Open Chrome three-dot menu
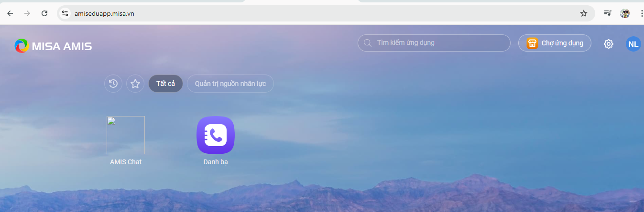The height and width of the screenshot is (212, 644). point(641,13)
